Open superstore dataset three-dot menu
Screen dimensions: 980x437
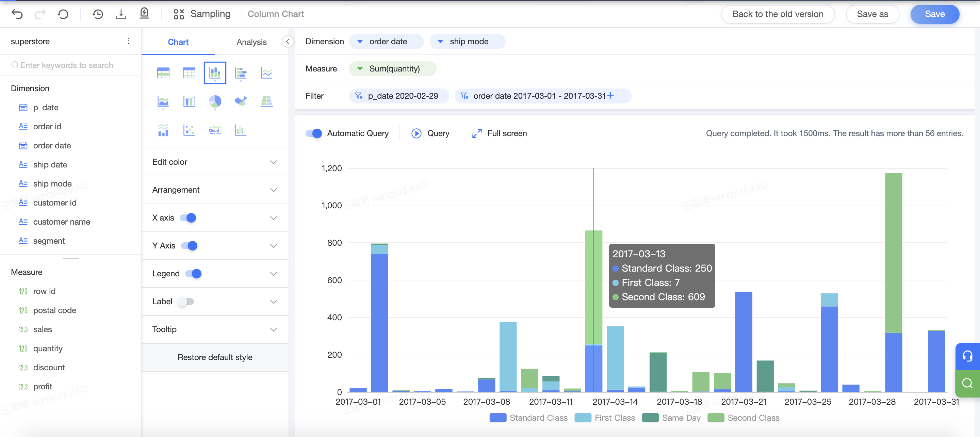129,41
